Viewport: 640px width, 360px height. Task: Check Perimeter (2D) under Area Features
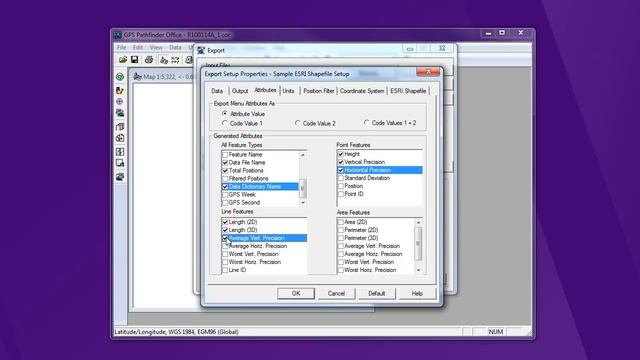[341, 230]
